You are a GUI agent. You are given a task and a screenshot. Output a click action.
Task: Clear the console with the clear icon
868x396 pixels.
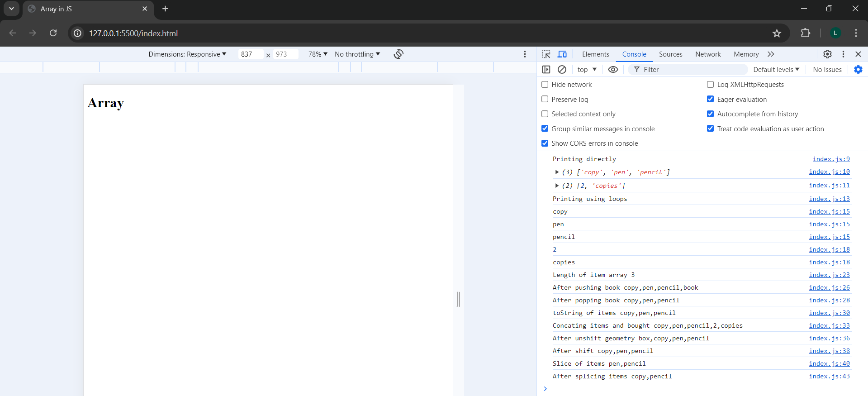[562, 70]
